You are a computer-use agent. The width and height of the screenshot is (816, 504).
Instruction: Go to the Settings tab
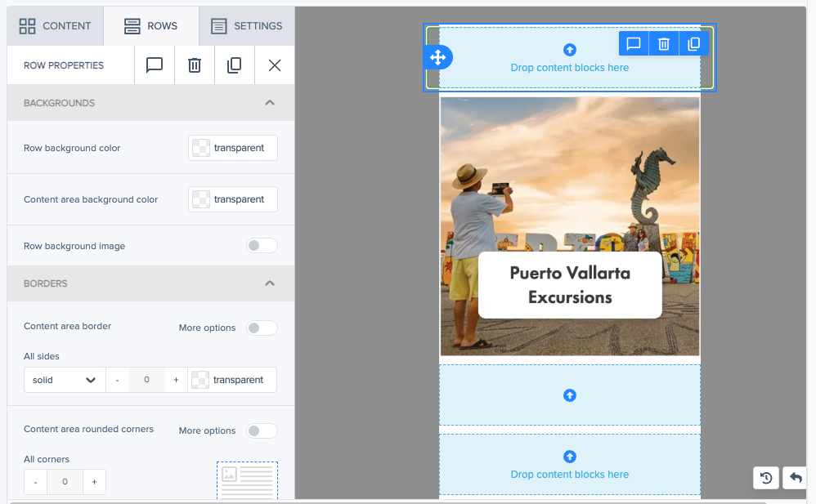(247, 26)
